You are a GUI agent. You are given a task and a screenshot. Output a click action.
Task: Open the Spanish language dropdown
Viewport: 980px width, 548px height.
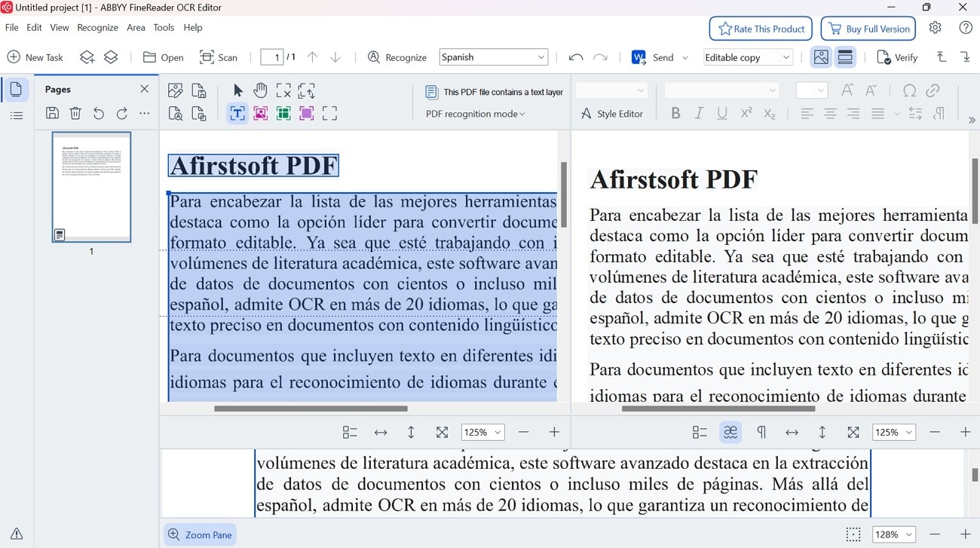click(x=493, y=57)
